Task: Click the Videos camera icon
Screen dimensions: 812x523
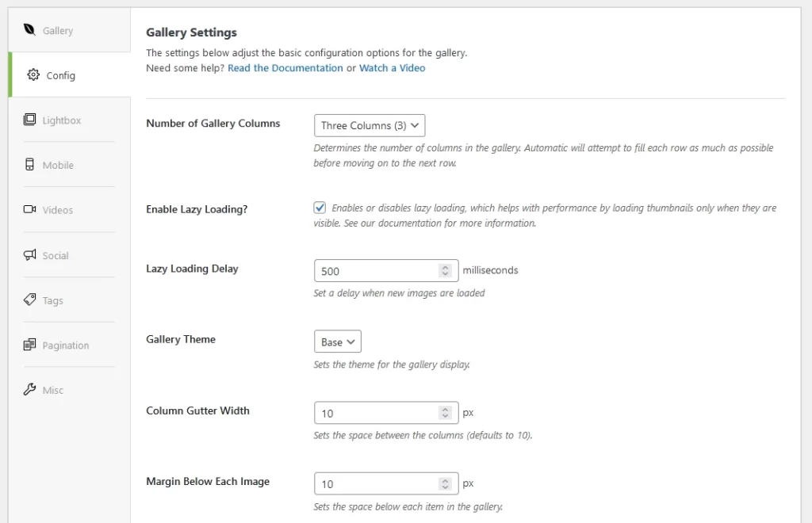Action: tap(29, 209)
